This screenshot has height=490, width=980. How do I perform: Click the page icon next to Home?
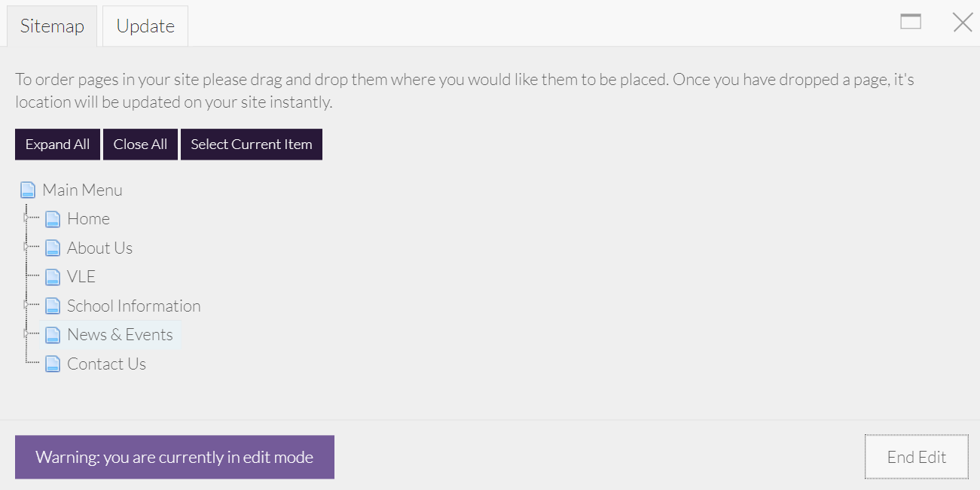click(x=53, y=219)
